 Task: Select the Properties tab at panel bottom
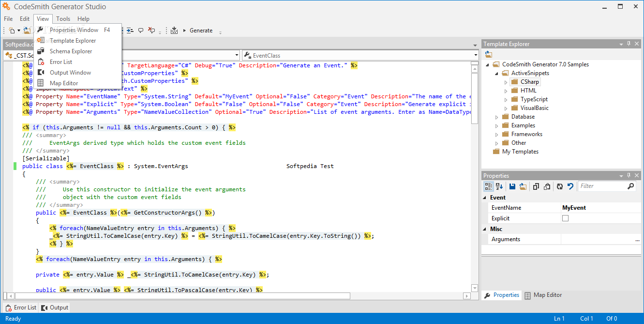pos(502,295)
